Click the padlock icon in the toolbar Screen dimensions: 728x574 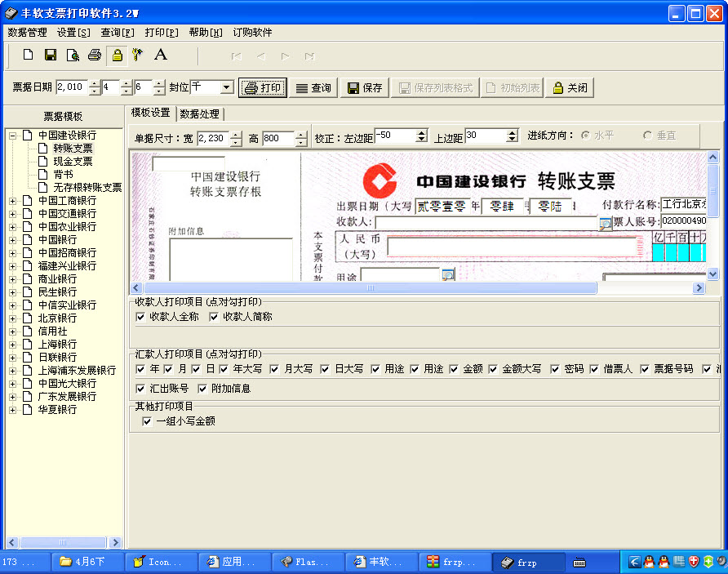click(x=117, y=55)
